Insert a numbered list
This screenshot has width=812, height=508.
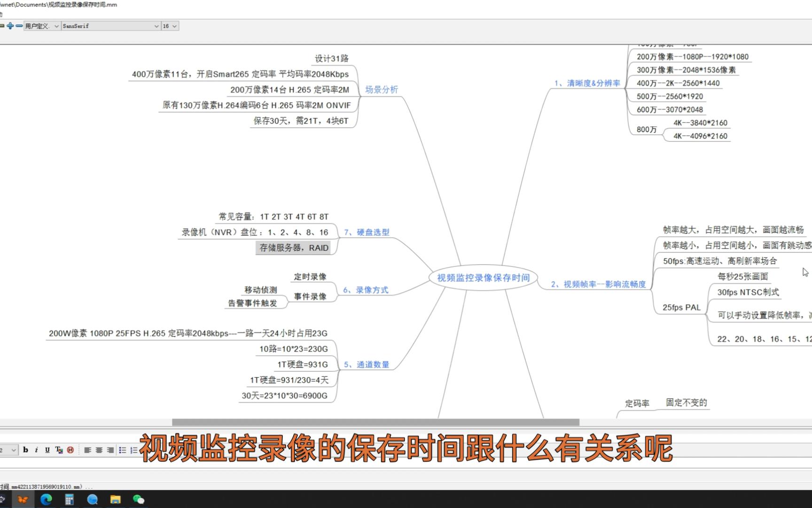click(133, 450)
